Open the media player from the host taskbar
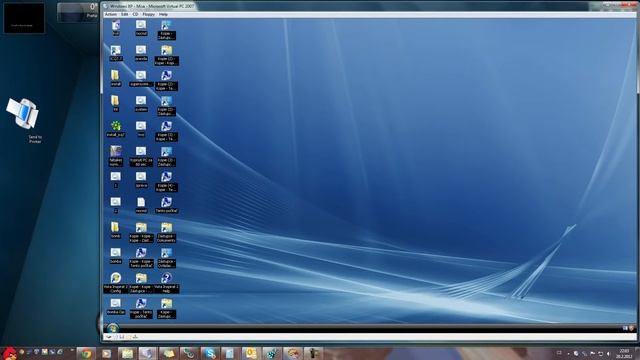Image resolution: width=640 pixels, height=360 pixels. coord(106,353)
